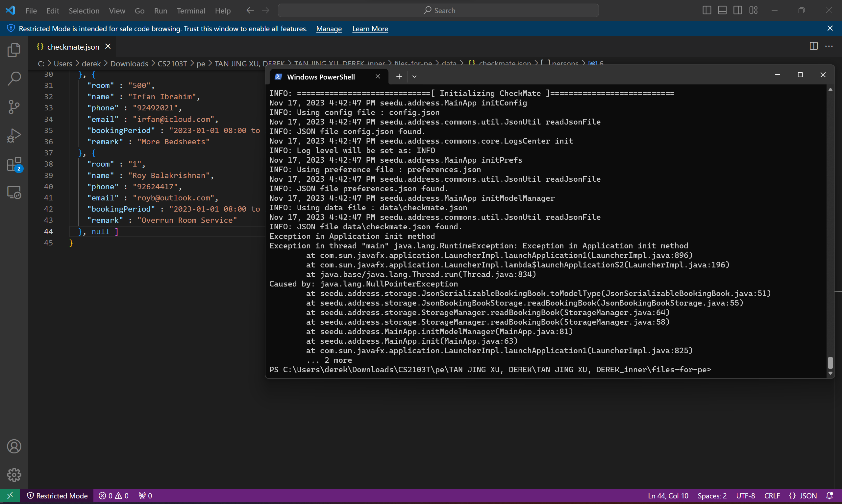
Task: Click the PowerShell vertical scrollbar thumb
Action: pyautogui.click(x=830, y=363)
